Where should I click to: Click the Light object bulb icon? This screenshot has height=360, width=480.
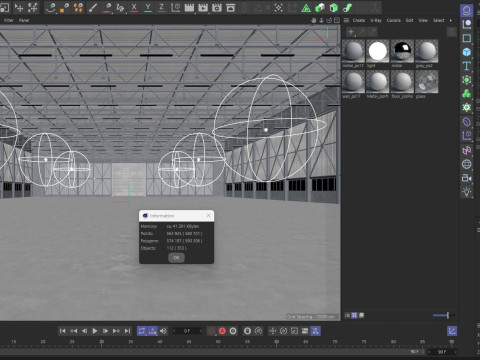(467, 192)
